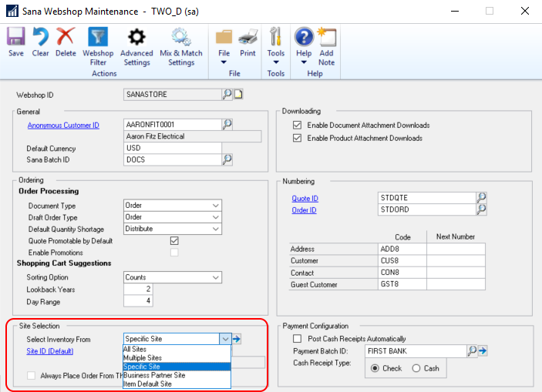Click Address code ADD8 cell
542x392 pixels.
(x=402, y=249)
